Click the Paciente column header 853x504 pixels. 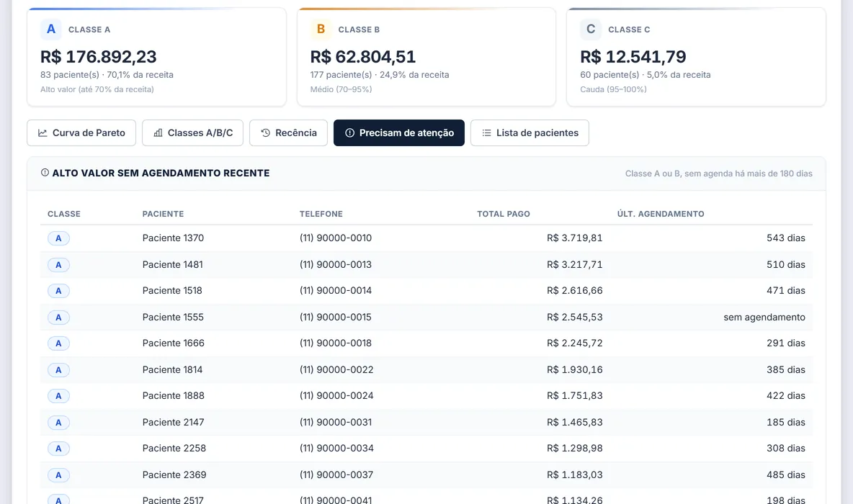164,215
